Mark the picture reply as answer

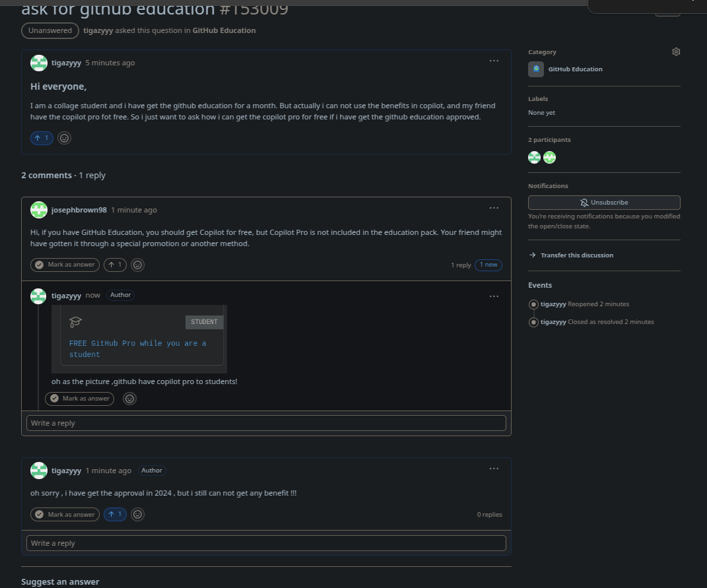pos(79,399)
